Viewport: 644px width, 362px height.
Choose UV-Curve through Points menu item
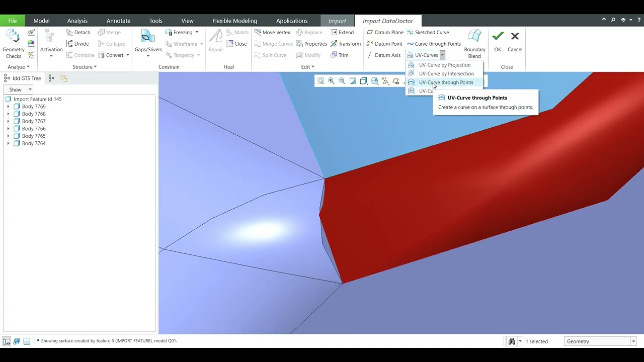[x=444, y=82]
